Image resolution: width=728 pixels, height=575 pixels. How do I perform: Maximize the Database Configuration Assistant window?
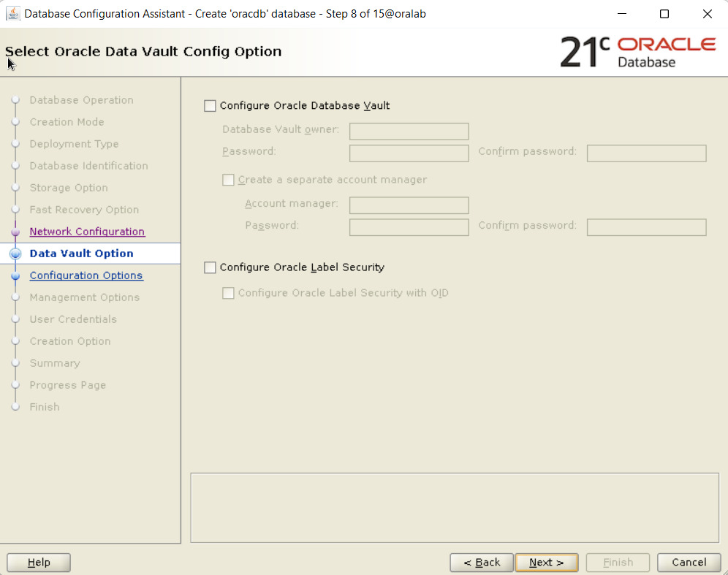point(664,14)
